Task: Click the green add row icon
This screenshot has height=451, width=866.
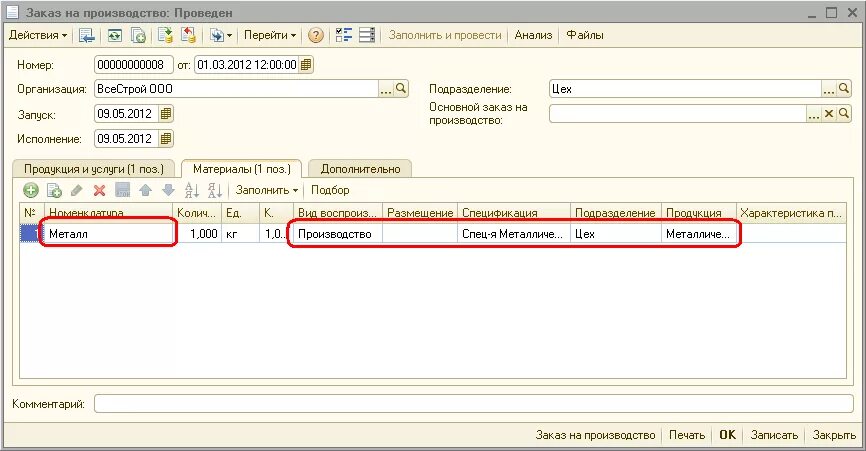Action: point(31,190)
